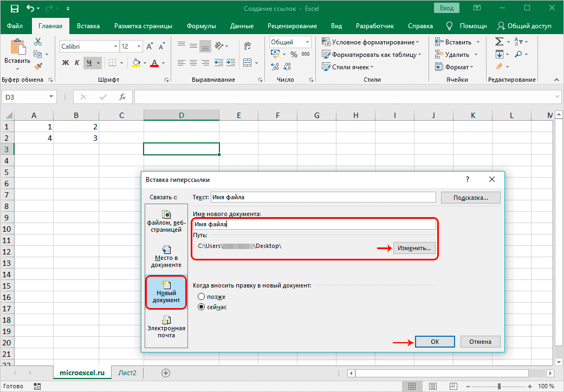Apply italic formatting with К button
The width and height of the screenshot is (564, 392).
pos(77,63)
